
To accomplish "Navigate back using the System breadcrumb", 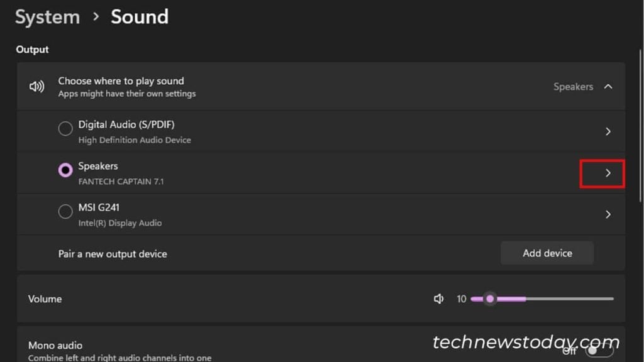I will (47, 17).
